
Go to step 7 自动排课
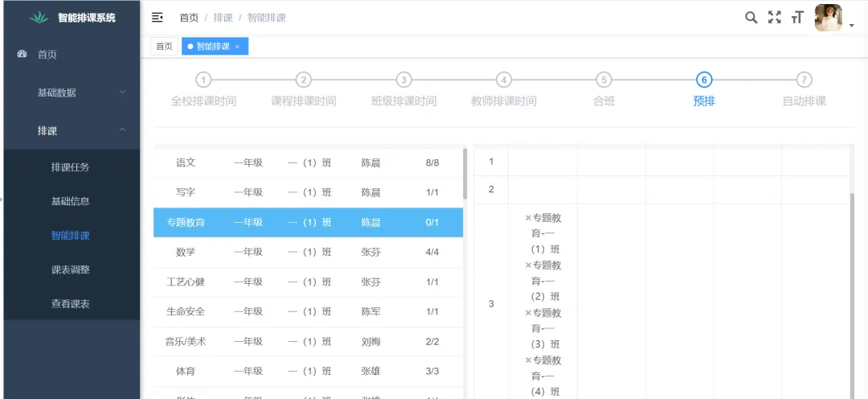tap(804, 80)
